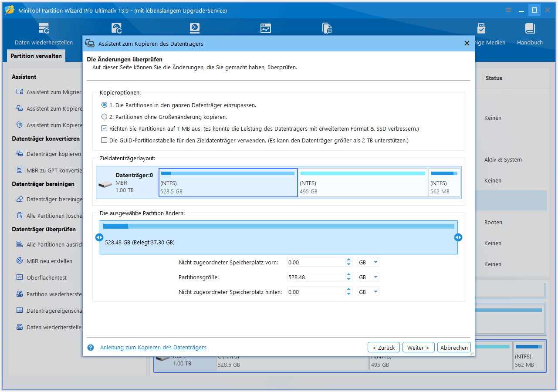Click the selected partition size slider bar
The height and width of the screenshot is (392, 558).
pyautogui.click(x=279, y=237)
